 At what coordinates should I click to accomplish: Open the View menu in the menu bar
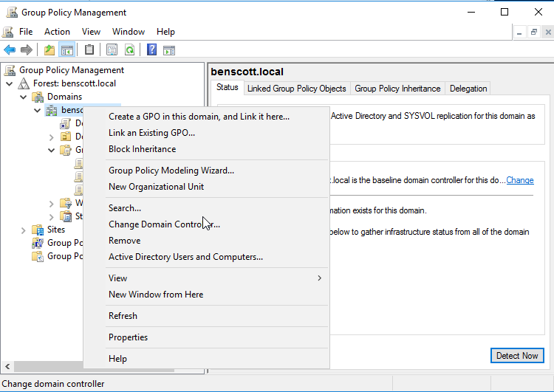click(91, 32)
